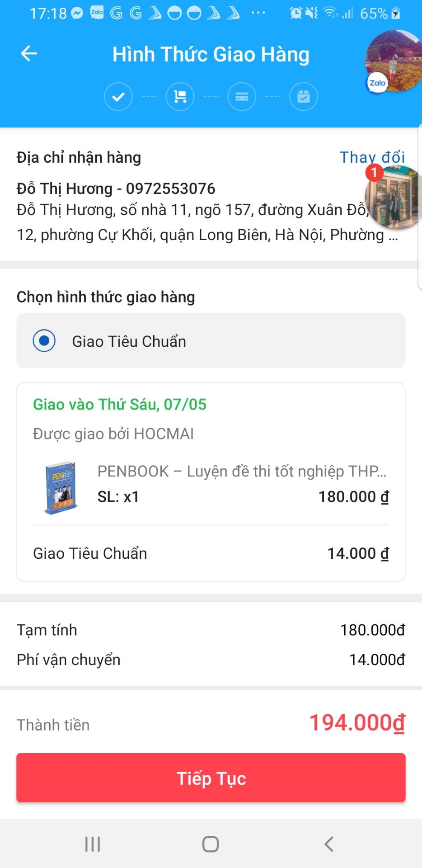Tap the shopping cart step icon
Image resolution: width=422 pixels, height=868 pixels.
coord(180,97)
